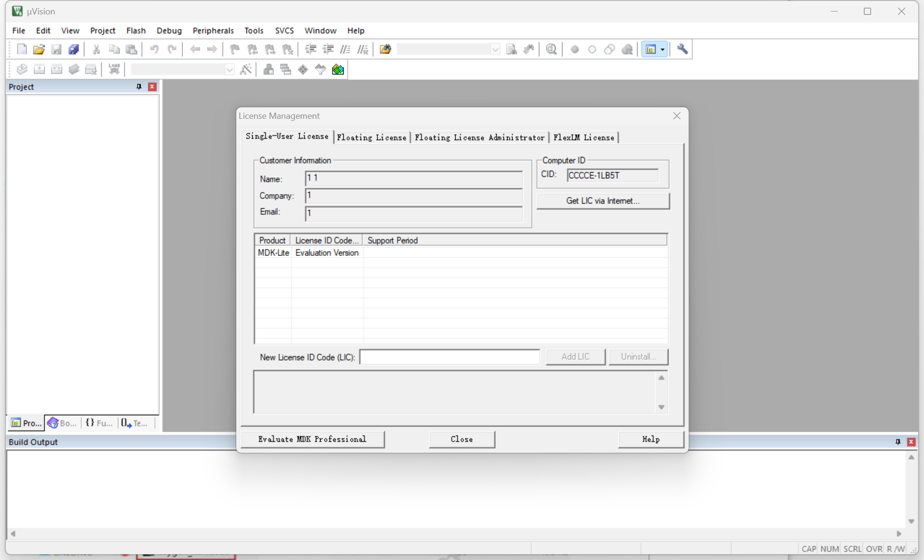924x560 pixels.
Task: Click Get LIC via Internet button
Action: pos(603,201)
